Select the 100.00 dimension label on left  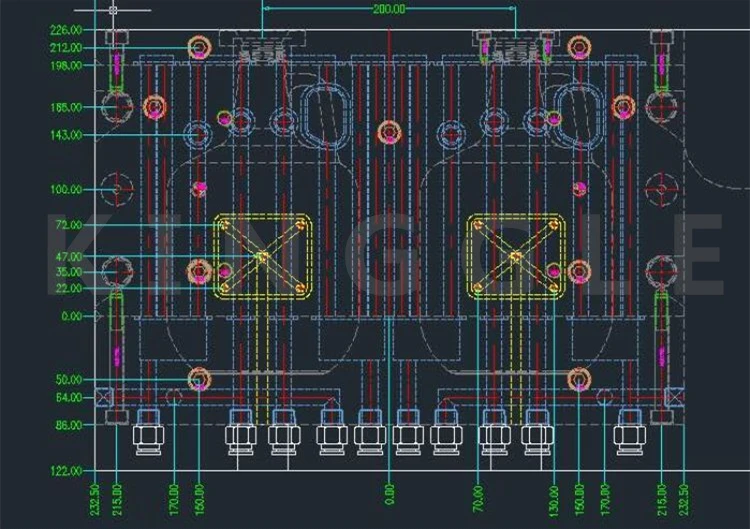click(x=66, y=189)
